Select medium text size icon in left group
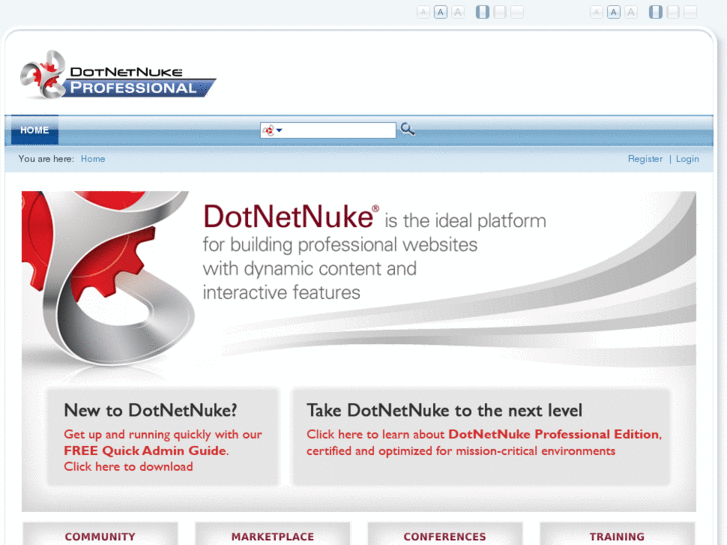The width and height of the screenshot is (727, 545). [440, 12]
